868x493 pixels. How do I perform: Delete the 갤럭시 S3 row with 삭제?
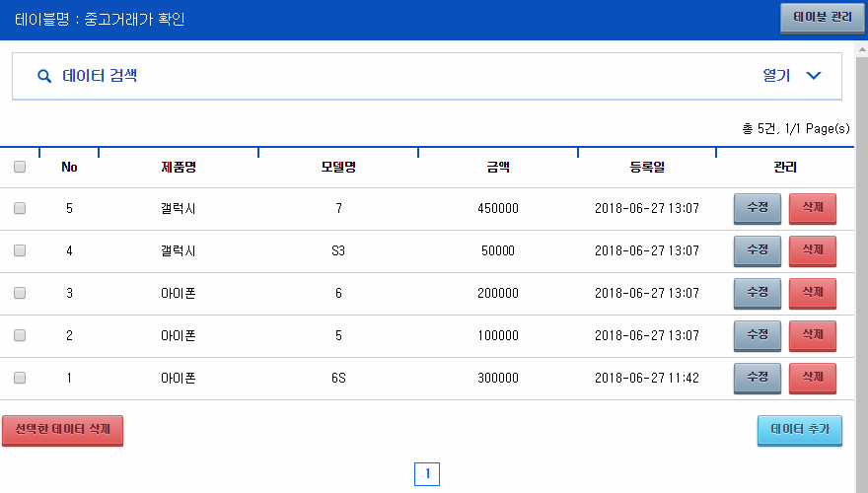(x=813, y=250)
